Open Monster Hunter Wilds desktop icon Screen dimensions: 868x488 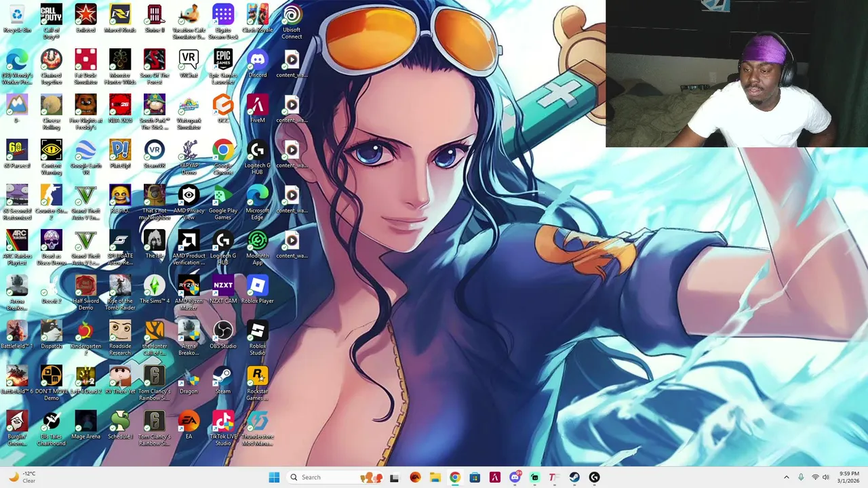[x=120, y=67]
